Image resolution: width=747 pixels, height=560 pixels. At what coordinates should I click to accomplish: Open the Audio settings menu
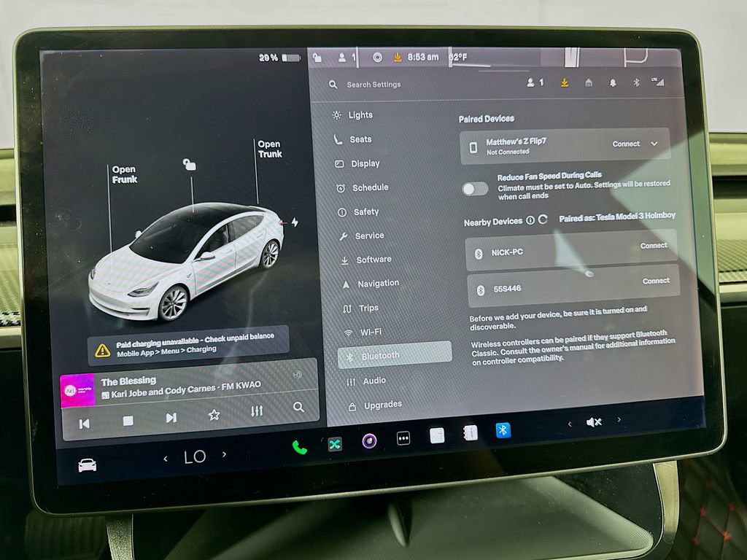366,381
